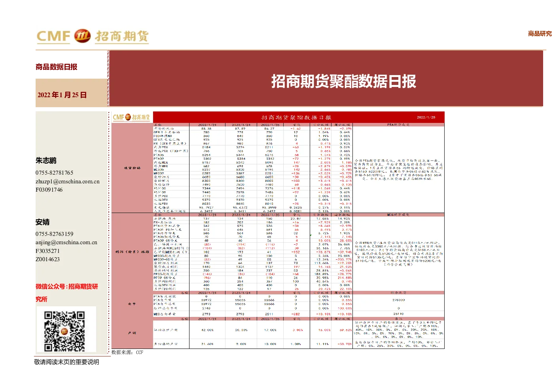Click the phone number 0755-82763159
Screen dimensions: 555x392
55,234
